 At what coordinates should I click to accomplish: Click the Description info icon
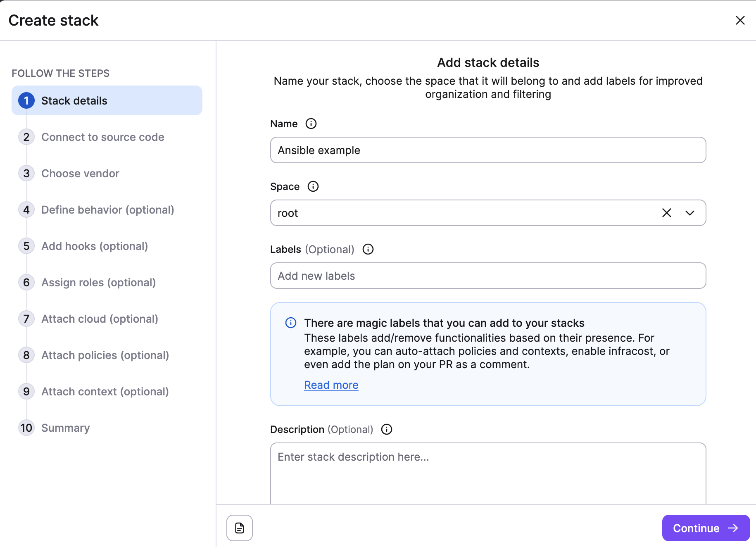point(387,429)
